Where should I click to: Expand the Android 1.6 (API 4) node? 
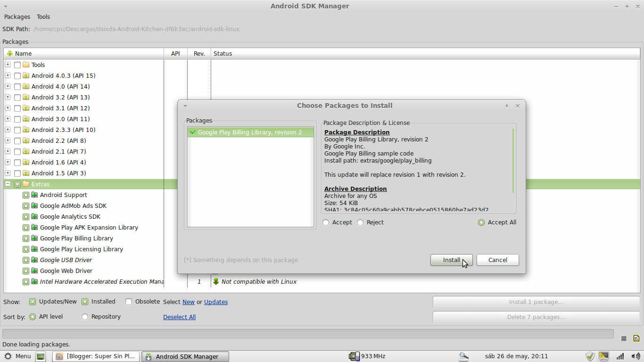8,162
